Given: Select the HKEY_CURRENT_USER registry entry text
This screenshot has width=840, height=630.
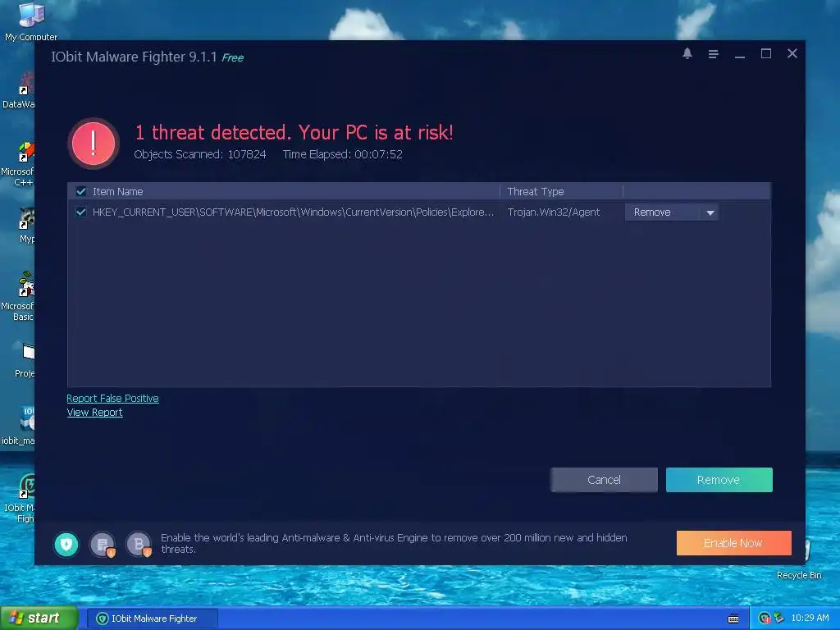Looking at the screenshot, I should tap(293, 212).
